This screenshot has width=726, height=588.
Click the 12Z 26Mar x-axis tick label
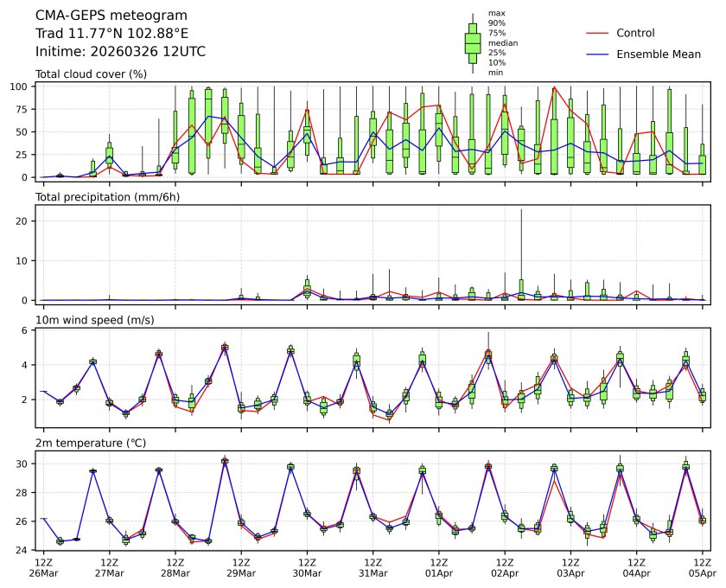pyautogui.click(x=43, y=567)
